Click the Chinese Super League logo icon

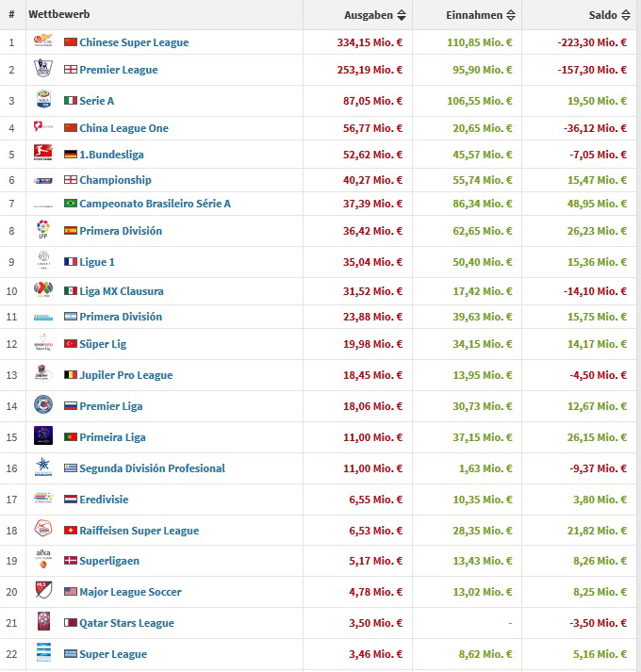click(43, 41)
